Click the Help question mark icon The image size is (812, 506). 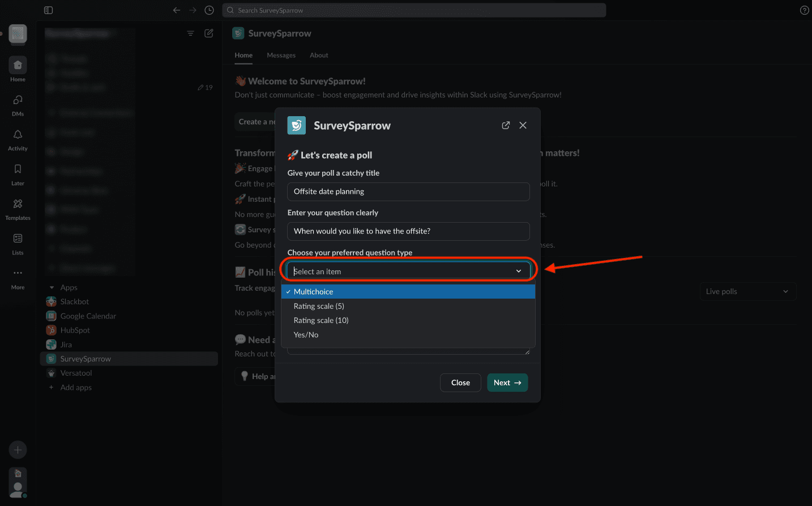(x=804, y=10)
